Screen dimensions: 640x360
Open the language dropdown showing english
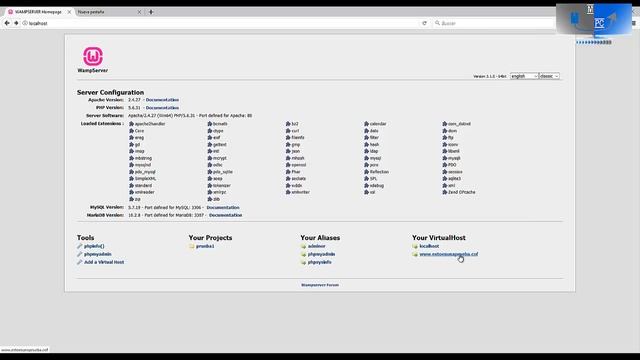tap(524, 76)
